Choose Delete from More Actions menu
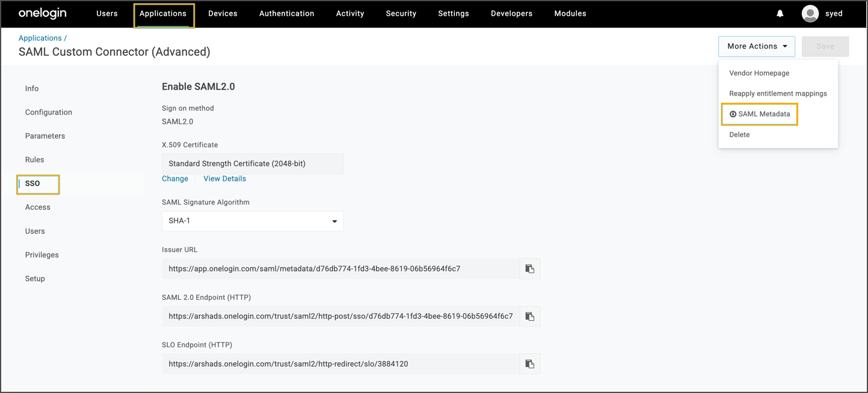The width and height of the screenshot is (868, 393). coord(739,135)
